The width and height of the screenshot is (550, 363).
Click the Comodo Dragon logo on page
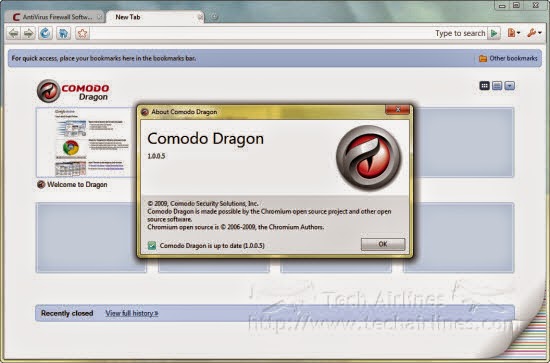click(73, 91)
